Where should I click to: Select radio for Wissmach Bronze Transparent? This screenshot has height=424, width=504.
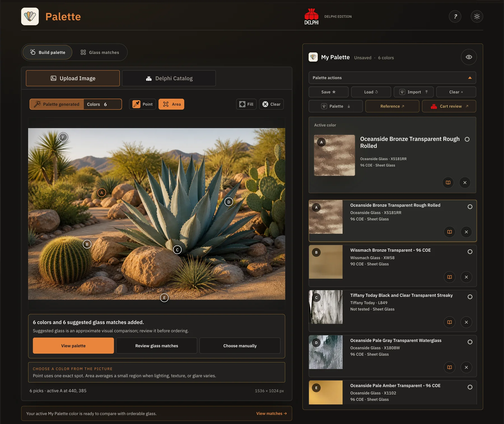click(x=470, y=252)
